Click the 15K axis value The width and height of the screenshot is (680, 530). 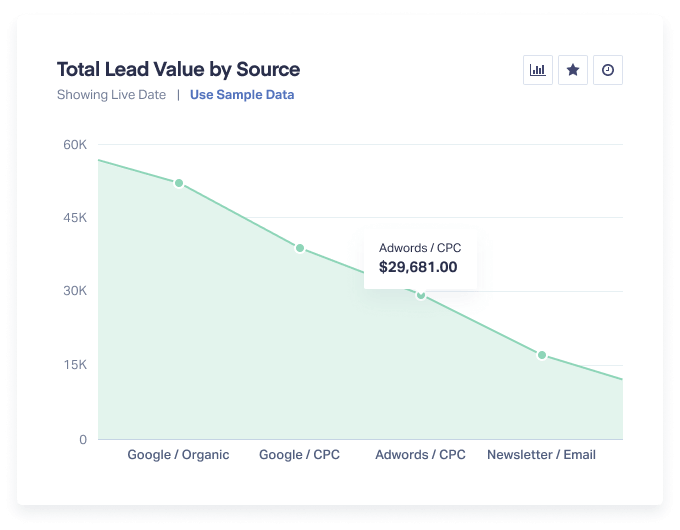click(75, 365)
